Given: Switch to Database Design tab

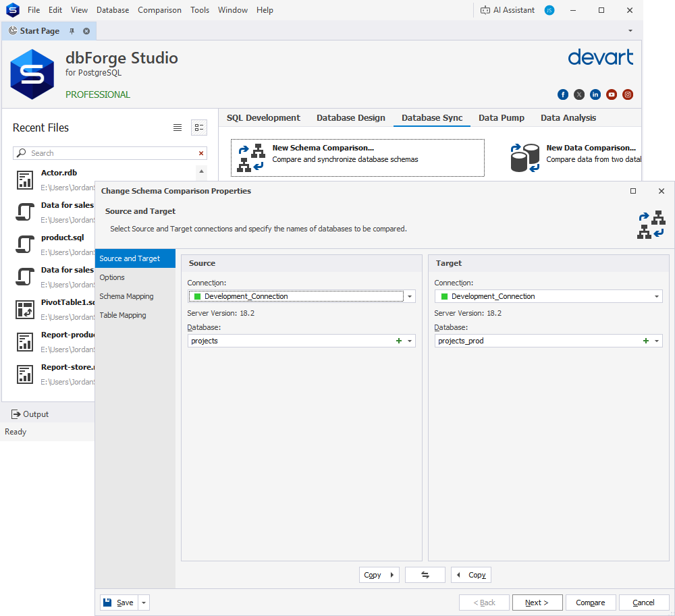Looking at the screenshot, I should 351,118.
